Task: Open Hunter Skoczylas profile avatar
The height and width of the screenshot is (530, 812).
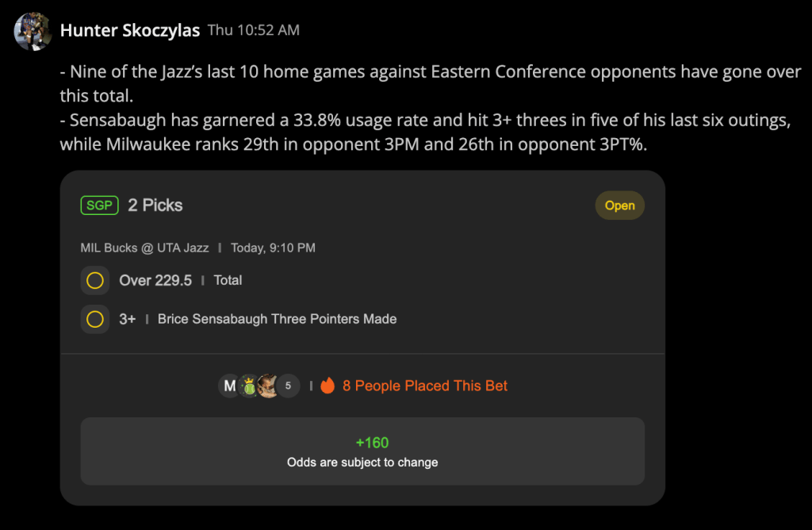Action: click(x=33, y=31)
